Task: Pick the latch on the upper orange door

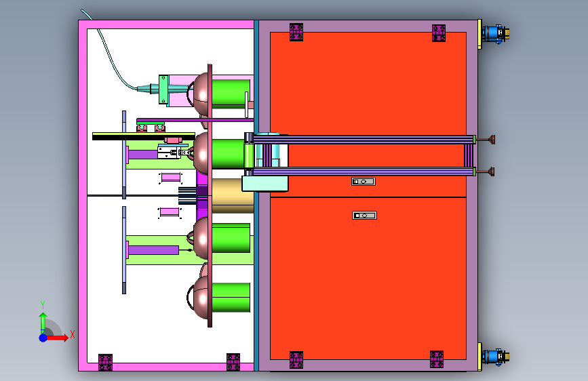Action: click(363, 182)
